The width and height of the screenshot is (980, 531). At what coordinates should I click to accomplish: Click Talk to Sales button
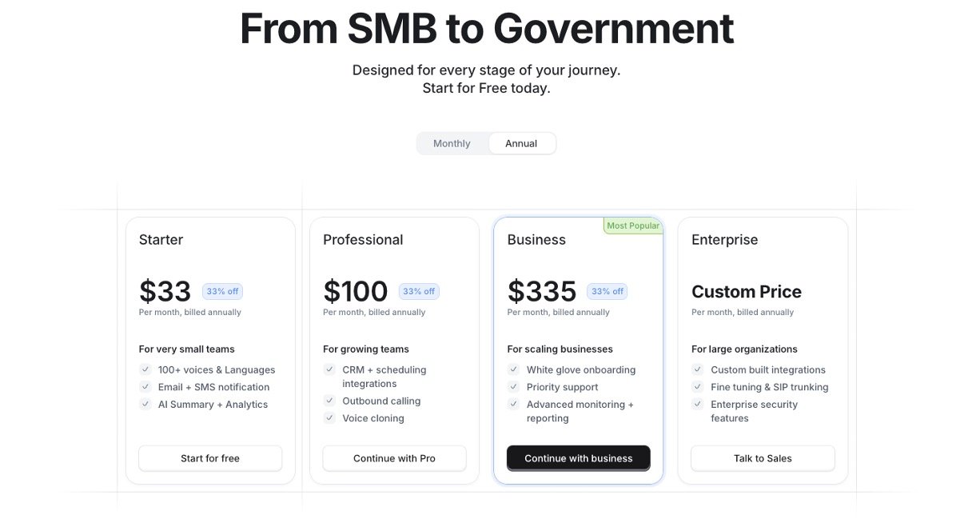coord(763,458)
